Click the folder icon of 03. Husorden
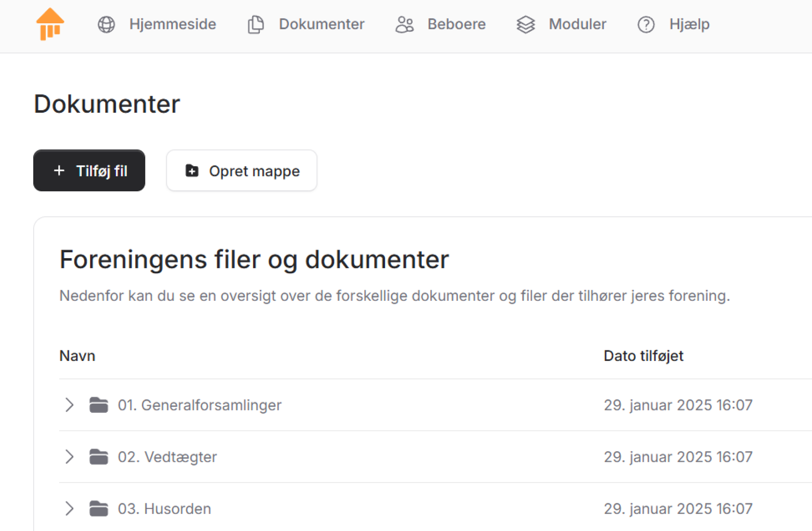 [x=98, y=508]
